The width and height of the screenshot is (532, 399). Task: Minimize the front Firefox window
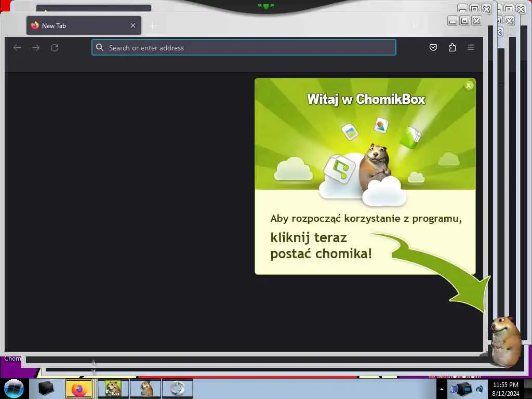pos(453,21)
